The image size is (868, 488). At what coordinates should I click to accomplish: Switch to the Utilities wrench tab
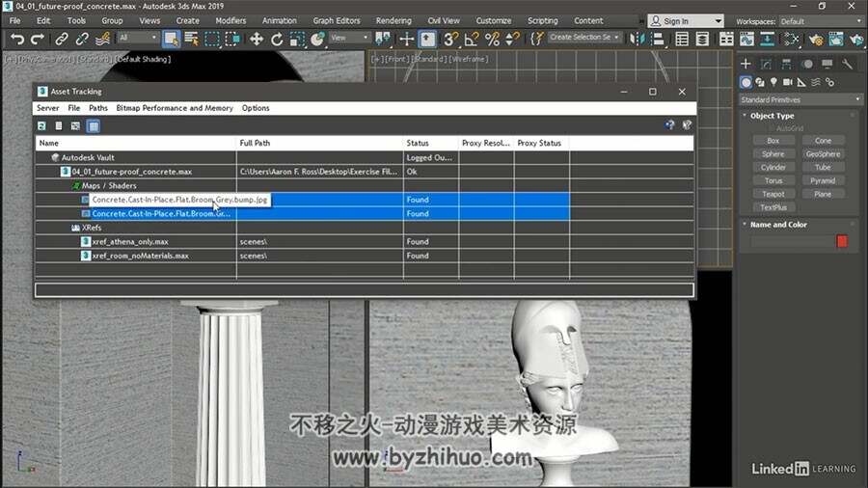847,65
